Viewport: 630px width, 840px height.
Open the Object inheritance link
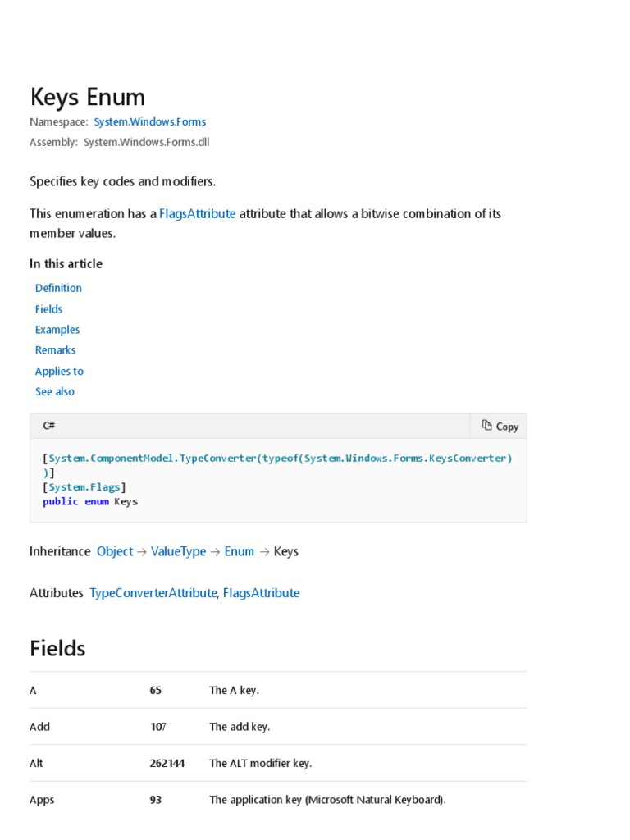(115, 551)
